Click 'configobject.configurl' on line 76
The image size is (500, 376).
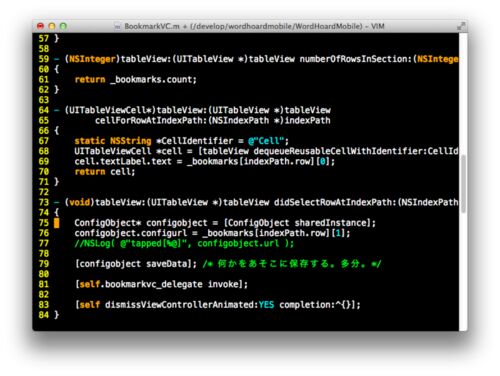coord(131,233)
